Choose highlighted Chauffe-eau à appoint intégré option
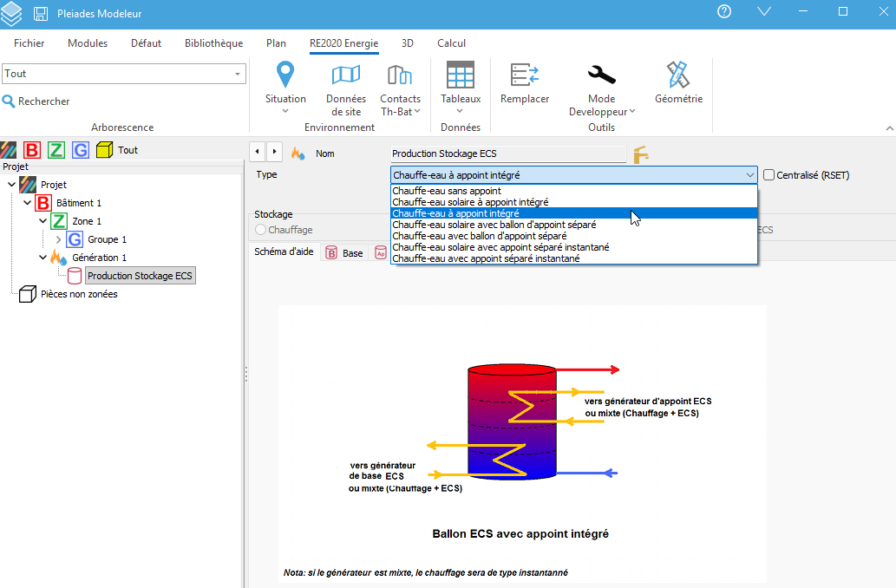Image resolution: width=896 pixels, height=588 pixels. [573, 213]
